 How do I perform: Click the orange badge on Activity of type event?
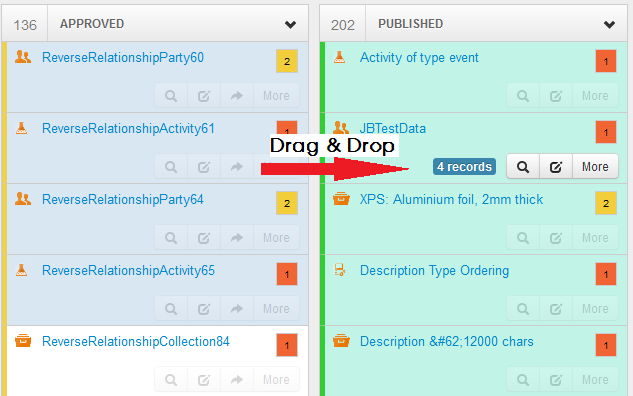606,61
